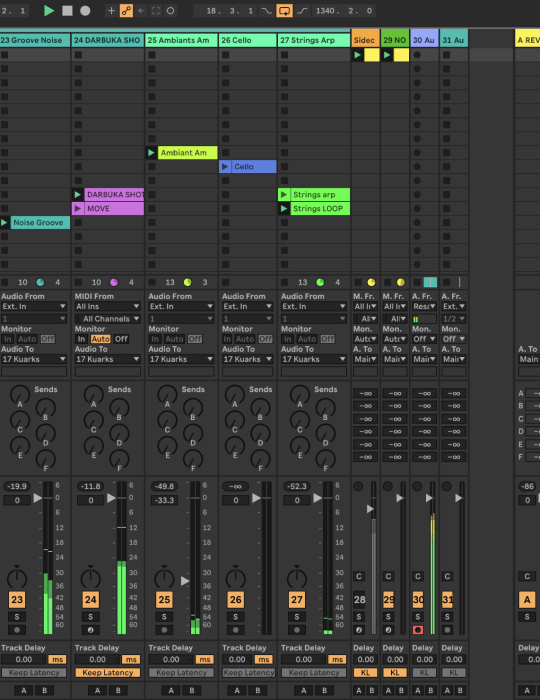Image resolution: width=540 pixels, height=700 pixels.
Task: Click the red arm button on track 30
Action: (x=418, y=630)
